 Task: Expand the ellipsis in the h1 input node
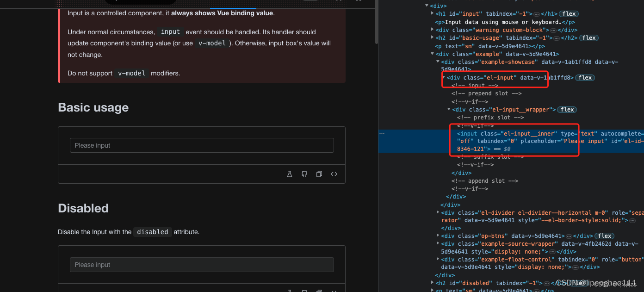536,14
